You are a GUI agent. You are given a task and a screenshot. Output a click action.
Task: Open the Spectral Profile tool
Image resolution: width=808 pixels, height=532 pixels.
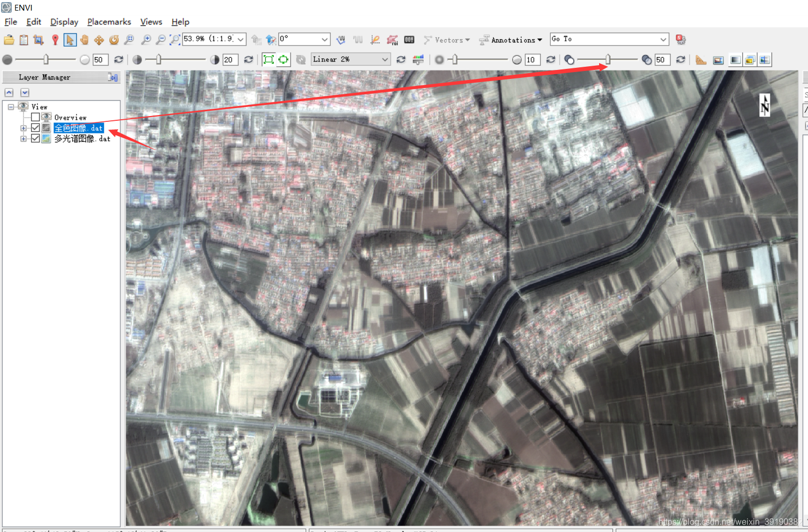[x=341, y=40]
